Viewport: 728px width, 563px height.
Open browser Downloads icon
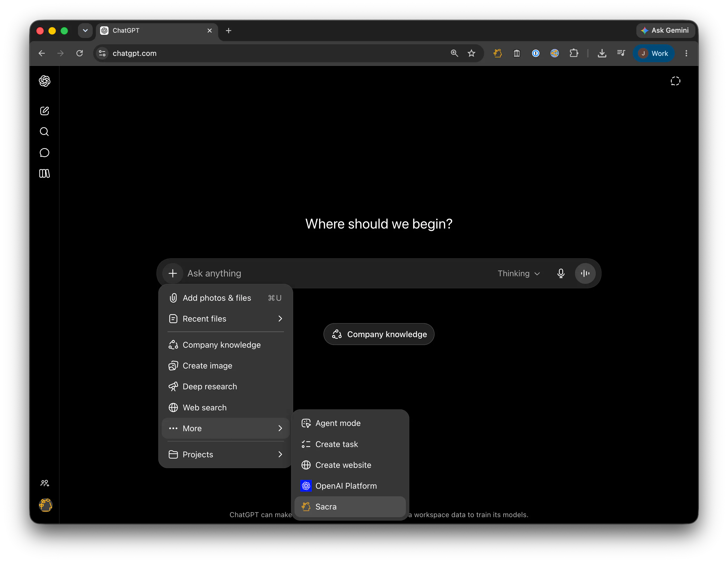coord(602,53)
